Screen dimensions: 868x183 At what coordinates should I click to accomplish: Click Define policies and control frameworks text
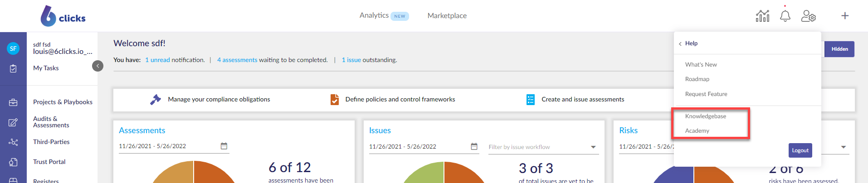(400, 99)
